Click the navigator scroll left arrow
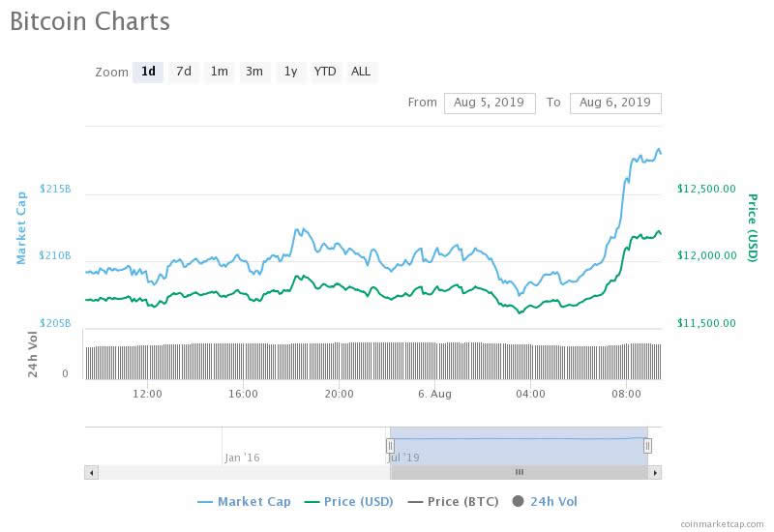Viewport: 774px width, 532px height. (91, 473)
